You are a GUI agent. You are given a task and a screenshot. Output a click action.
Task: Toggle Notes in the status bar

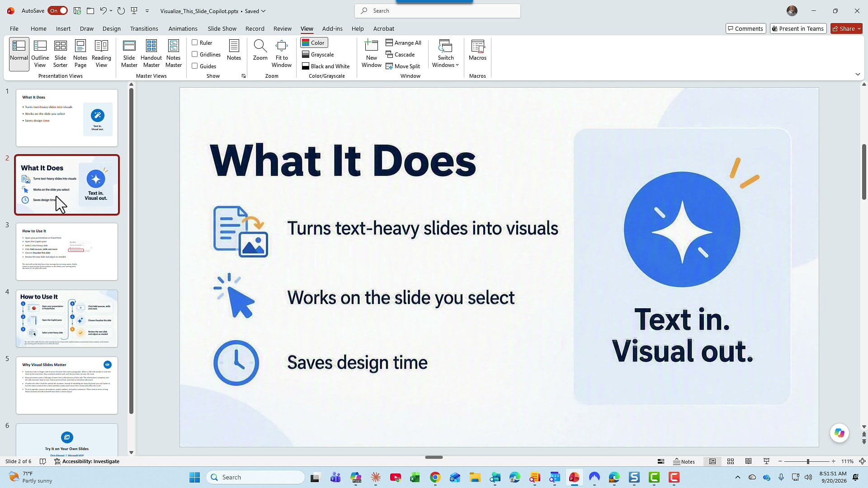684,461
